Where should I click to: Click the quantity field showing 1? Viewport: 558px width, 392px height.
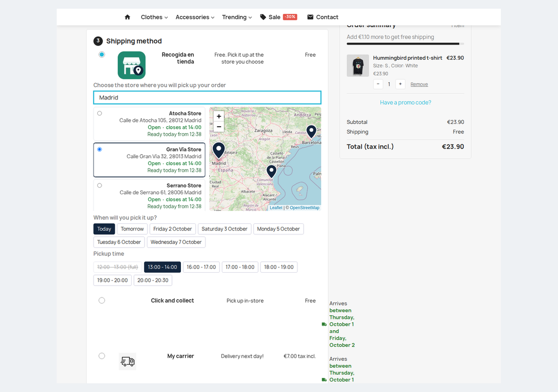(x=389, y=84)
